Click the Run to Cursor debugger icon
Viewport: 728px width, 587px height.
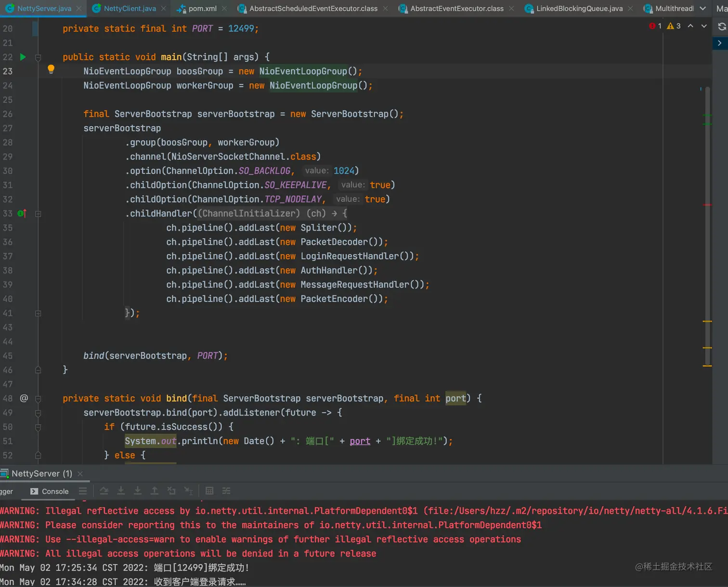click(188, 491)
